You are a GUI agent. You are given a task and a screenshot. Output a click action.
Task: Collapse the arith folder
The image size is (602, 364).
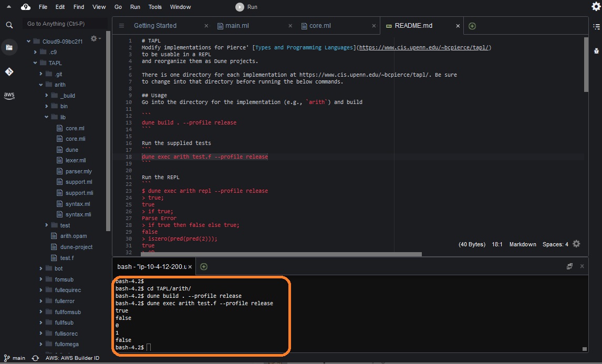(40, 85)
